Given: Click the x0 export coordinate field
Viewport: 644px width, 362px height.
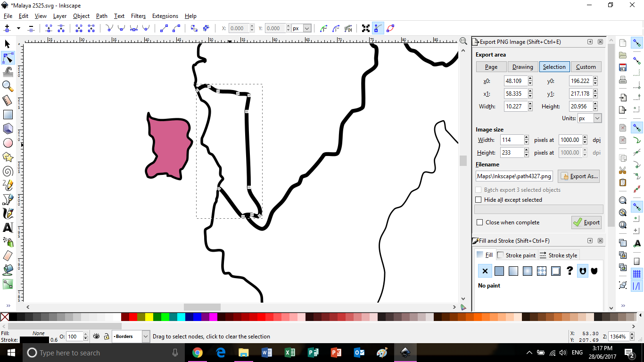Looking at the screenshot, I should 515,81.
